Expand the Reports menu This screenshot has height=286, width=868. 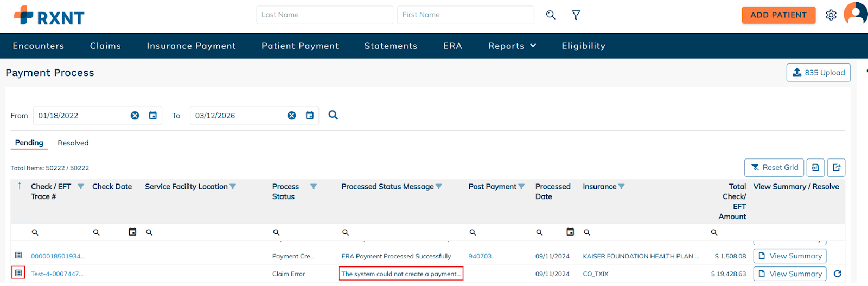click(512, 46)
